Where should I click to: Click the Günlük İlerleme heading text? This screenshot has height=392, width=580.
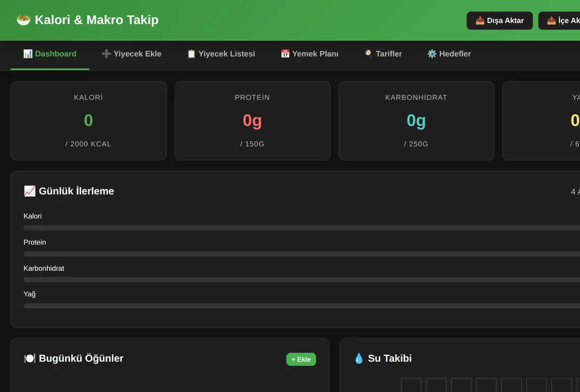pos(76,191)
